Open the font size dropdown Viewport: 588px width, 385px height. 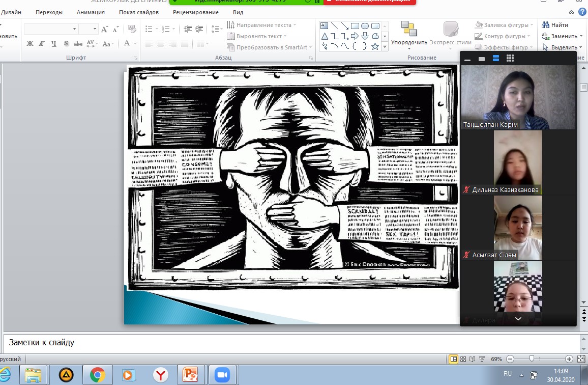click(95, 29)
